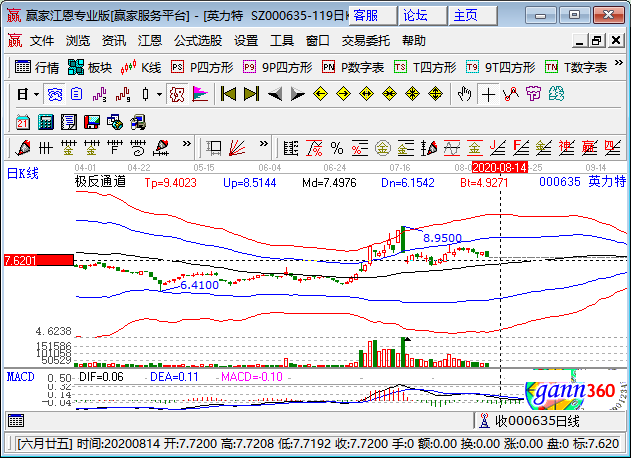Click the red floppy save icon
This screenshot has width=631, height=458.
[x=92, y=122]
